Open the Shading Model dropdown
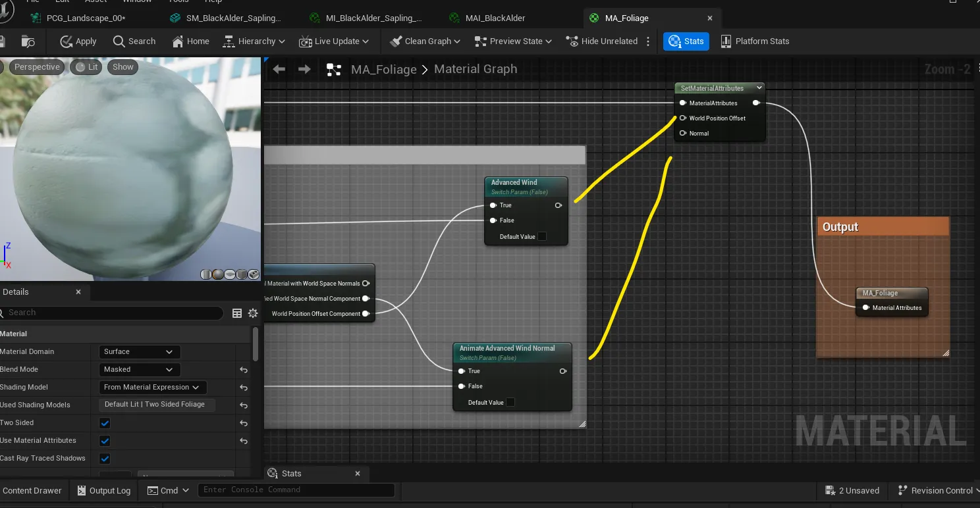 coord(153,388)
